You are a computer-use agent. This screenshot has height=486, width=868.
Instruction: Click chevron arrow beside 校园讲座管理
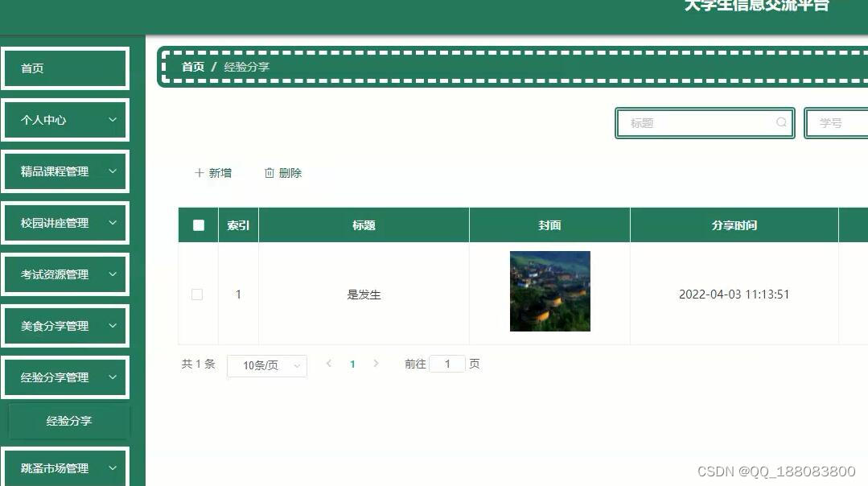click(113, 223)
